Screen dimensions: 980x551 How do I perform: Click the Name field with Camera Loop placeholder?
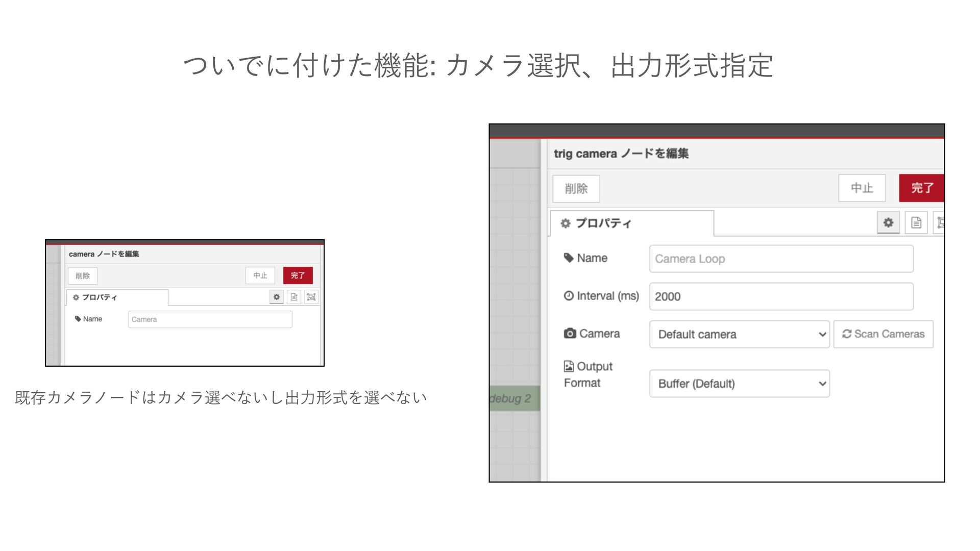pyautogui.click(x=781, y=259)
